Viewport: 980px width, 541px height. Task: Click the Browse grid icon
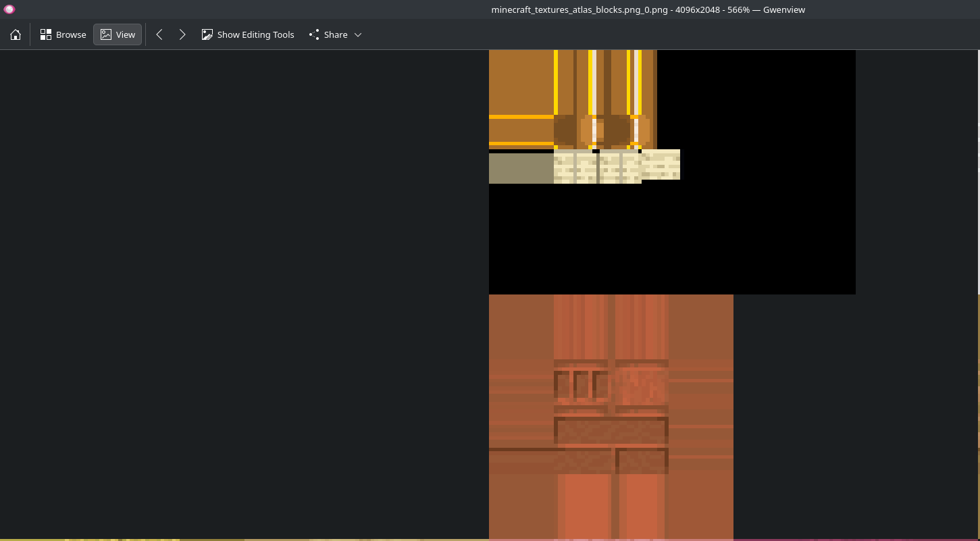pos(46,35)
